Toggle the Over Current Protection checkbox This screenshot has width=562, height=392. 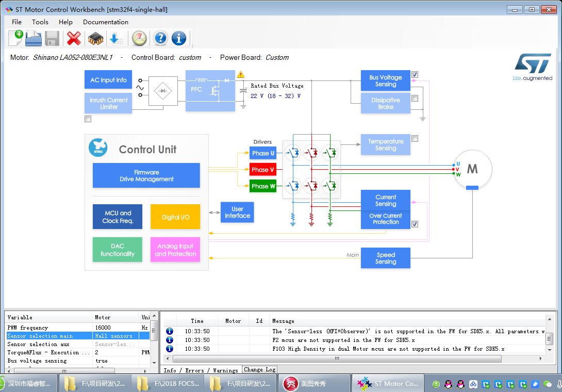[x=415, y=224]
